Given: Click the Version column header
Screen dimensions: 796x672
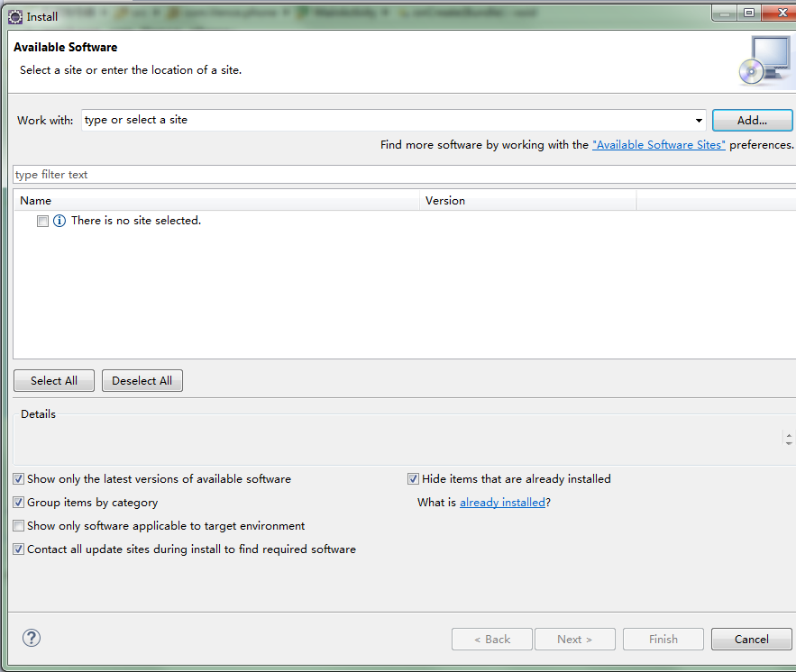Looking at the screenshot, I should pyautogui.click(x=444, y=200).
